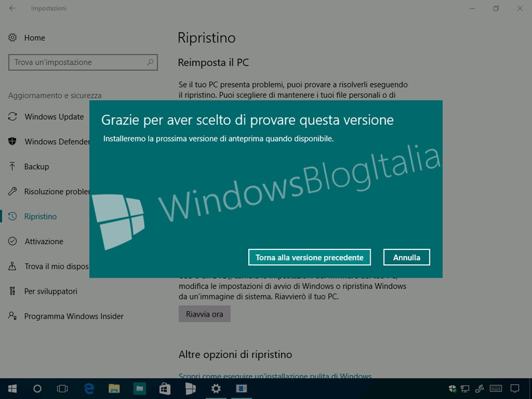Open the Backup section
Image resolution: width=532 pixels, height=399 pixels.
37,167
